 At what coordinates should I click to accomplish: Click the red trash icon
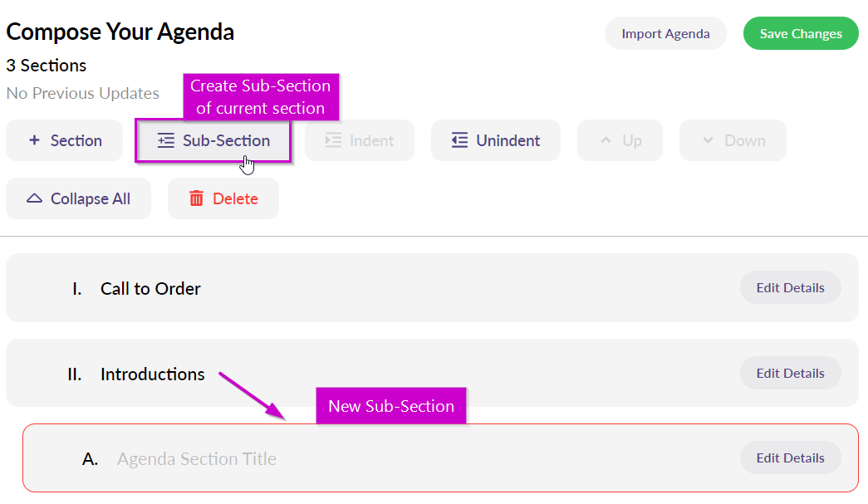point(197,198)
